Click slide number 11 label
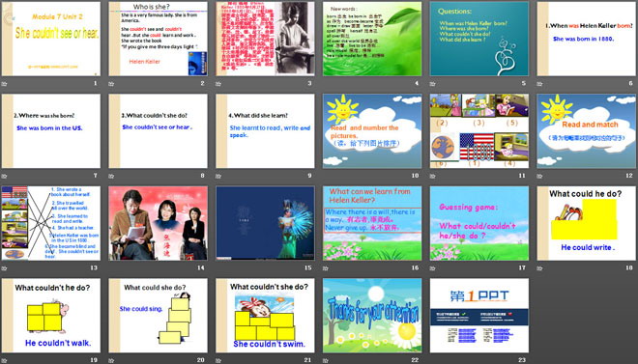The width and height of the screenshot is (638, 364). 522,176
